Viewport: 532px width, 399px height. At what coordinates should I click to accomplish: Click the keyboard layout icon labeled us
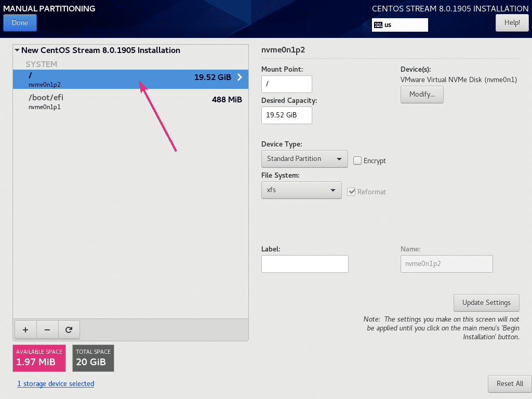(x=378, y=25)
